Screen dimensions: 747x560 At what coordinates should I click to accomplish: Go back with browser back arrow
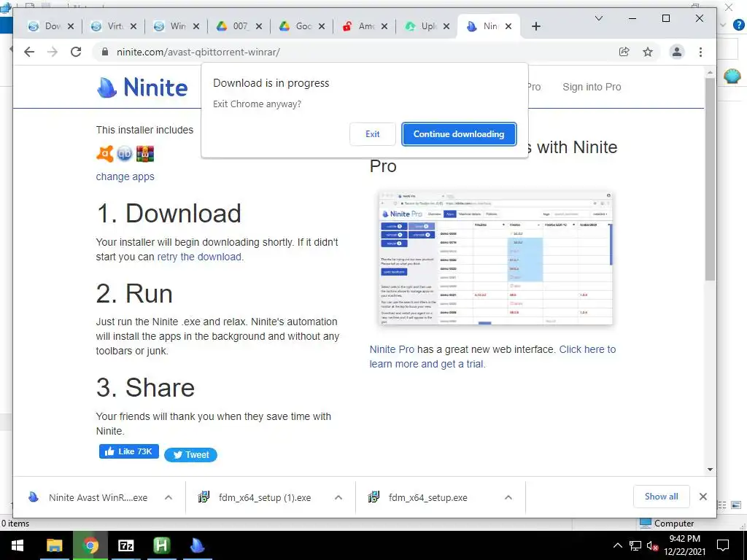[29, 52]
